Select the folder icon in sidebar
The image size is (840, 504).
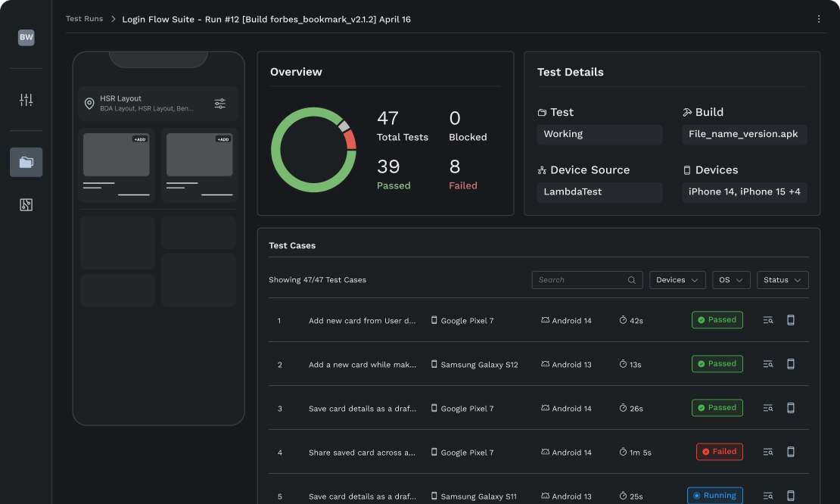point(26,162)
